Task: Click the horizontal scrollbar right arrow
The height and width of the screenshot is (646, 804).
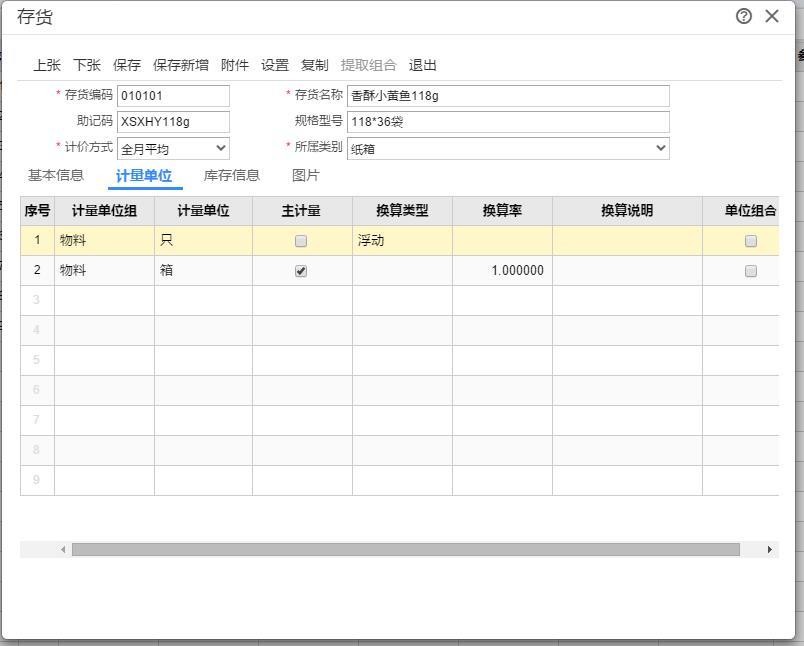Action: click(770, 550)
